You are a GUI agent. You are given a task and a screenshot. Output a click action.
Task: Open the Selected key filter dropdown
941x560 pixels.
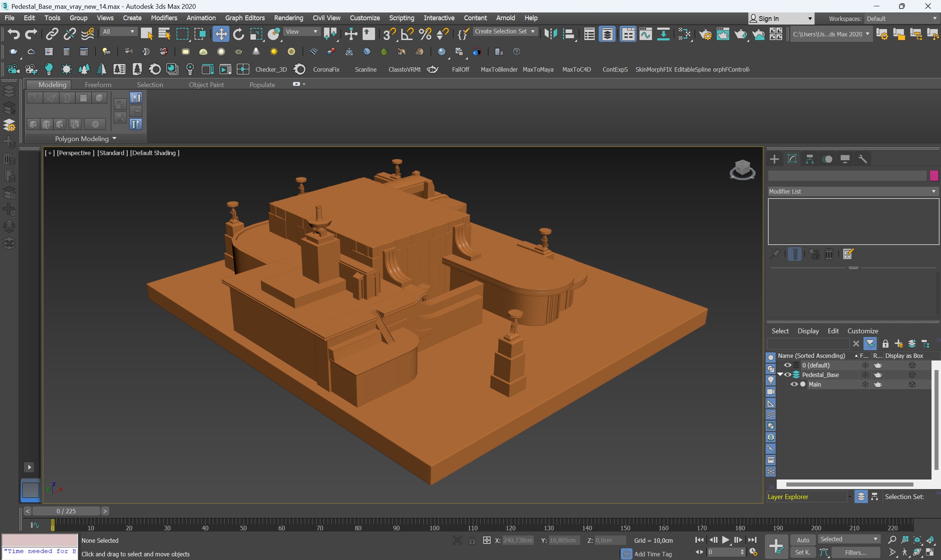[849, 539]
